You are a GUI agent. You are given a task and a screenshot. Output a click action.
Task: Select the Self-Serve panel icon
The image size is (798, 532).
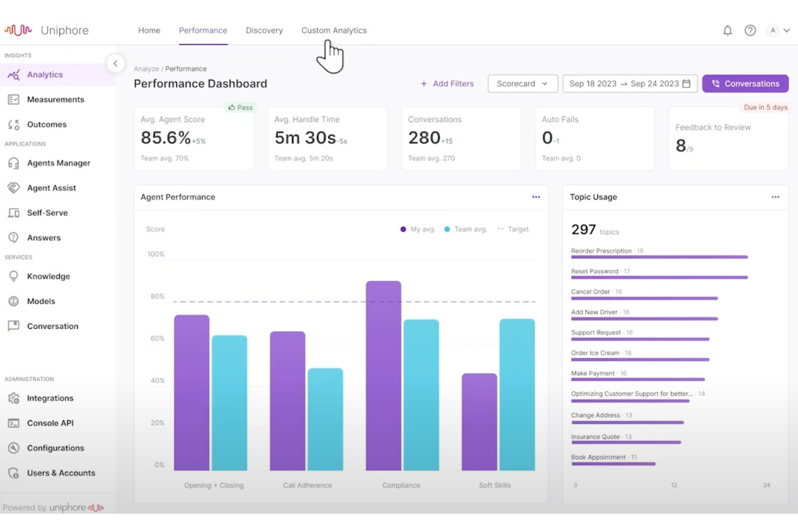tap(13, 212)
